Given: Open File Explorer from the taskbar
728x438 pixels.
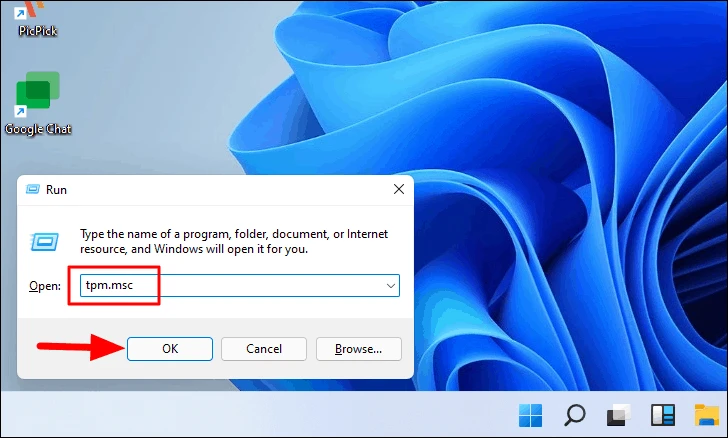Looking at the screenshot, I should tap(707, 415).
